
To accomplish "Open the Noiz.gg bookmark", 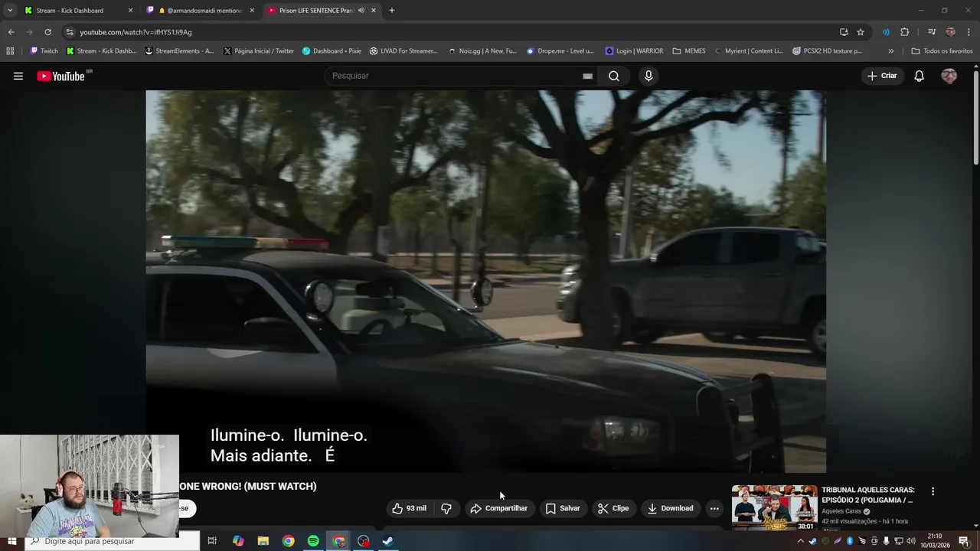I will pyautogui.click(x=482, y=51).
